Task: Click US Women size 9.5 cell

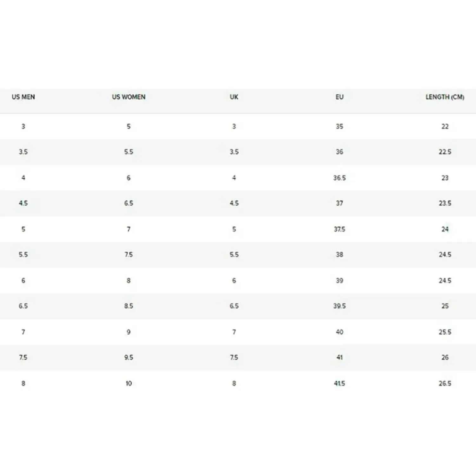Action: pos(129,357)
